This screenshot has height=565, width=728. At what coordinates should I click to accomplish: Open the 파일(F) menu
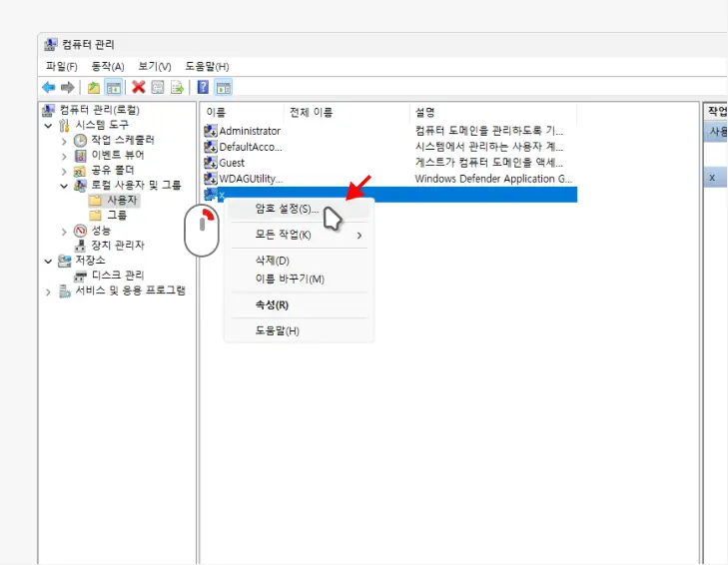61,67
